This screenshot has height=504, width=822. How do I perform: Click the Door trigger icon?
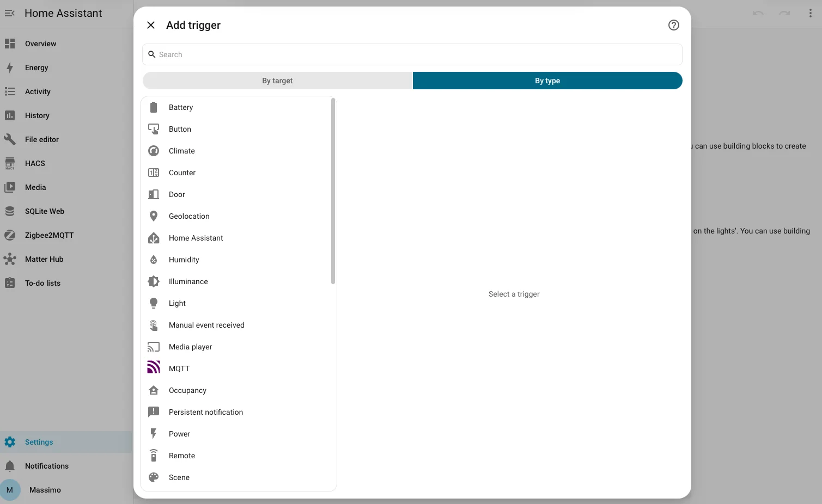pyautogui.click(x=154, y=194)
